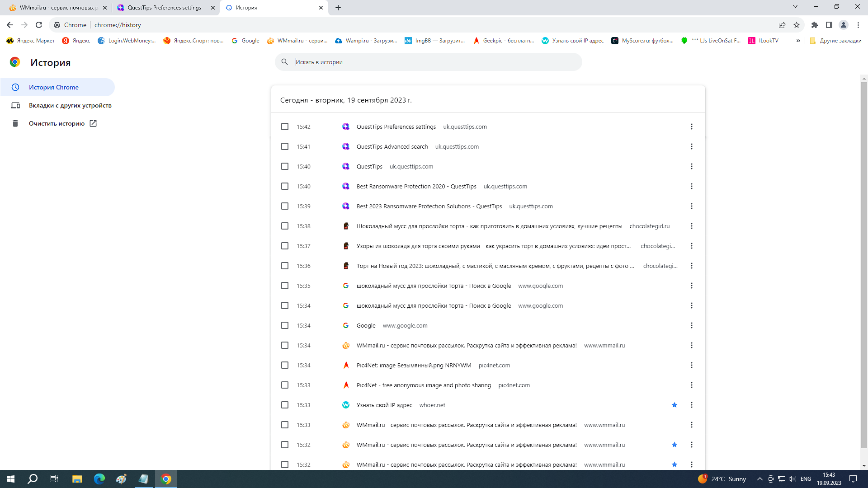Open Вкладки с других устройств
This screenshot has width=868, height=488.
click(x=61, y=105)
